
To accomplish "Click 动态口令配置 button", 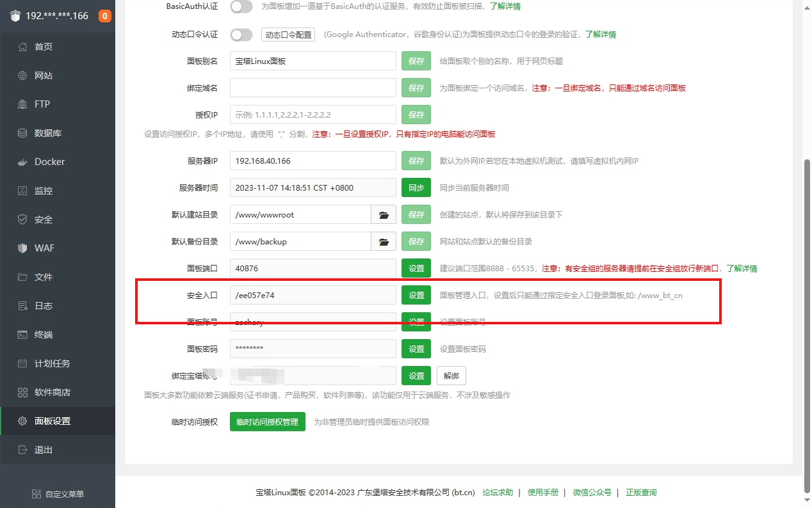I will tap(288, 35).
